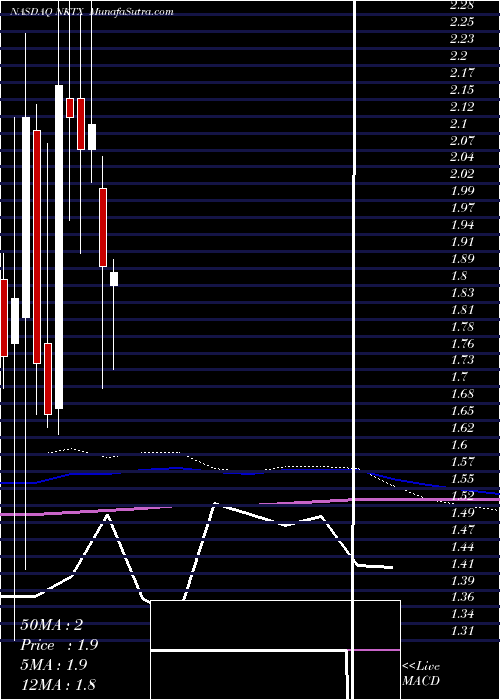The height and width of the screenshot is (700, 500).
Task: Click the 1.68 price axis label
Action: (462, 394)
